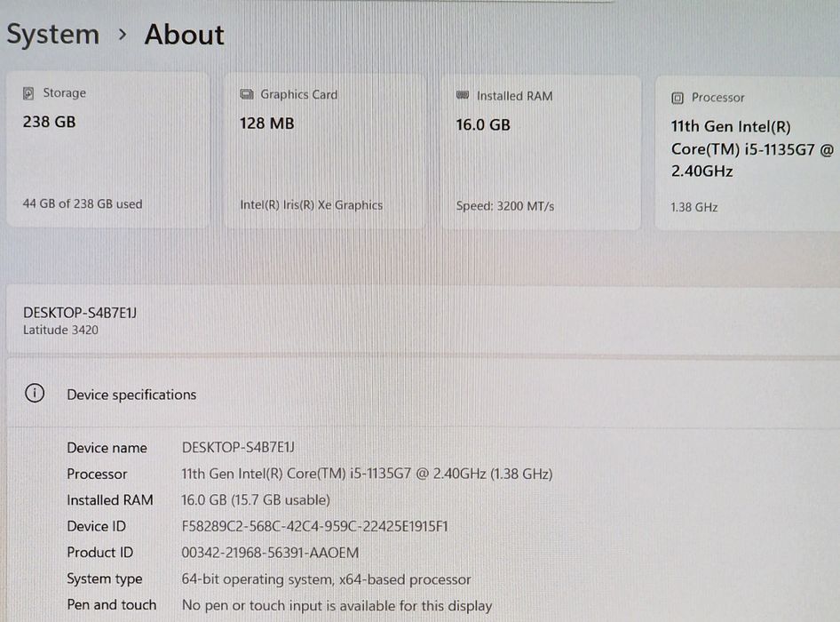Open the Processor card

pos(748,155)
